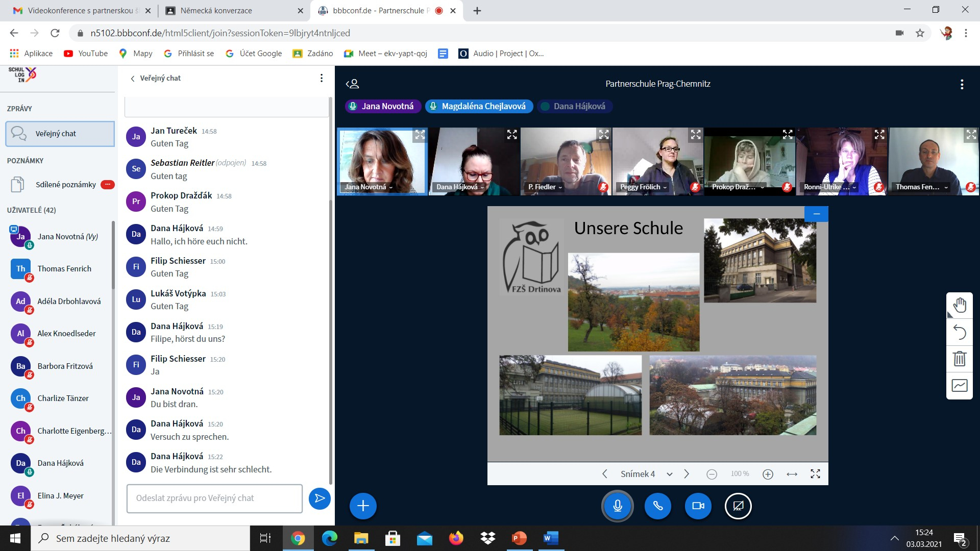The image size is (980, 551).
Task: Fit presentation to width
Action: [792, 474]
